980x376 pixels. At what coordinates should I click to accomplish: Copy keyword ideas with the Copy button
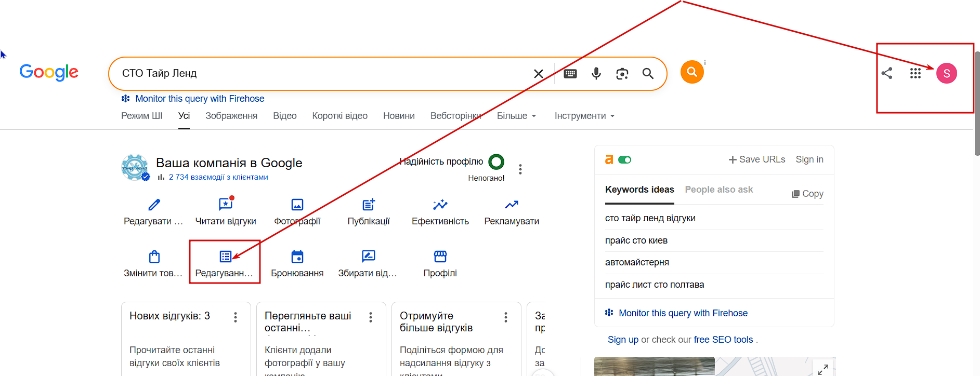(x=807, y=194)
